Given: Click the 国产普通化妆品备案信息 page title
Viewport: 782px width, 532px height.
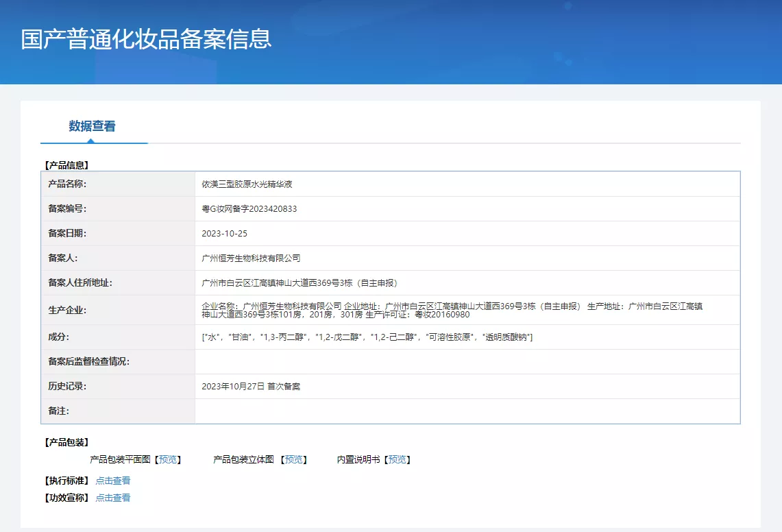Looking at the screenshot, I should coord(146,39).
